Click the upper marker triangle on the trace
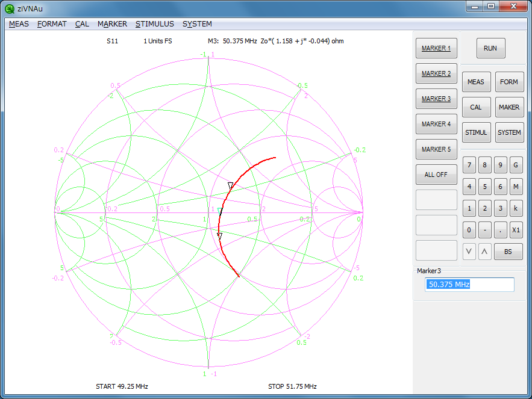The height and width of the screenshot is (399, 532). click(x=230, y=185)
